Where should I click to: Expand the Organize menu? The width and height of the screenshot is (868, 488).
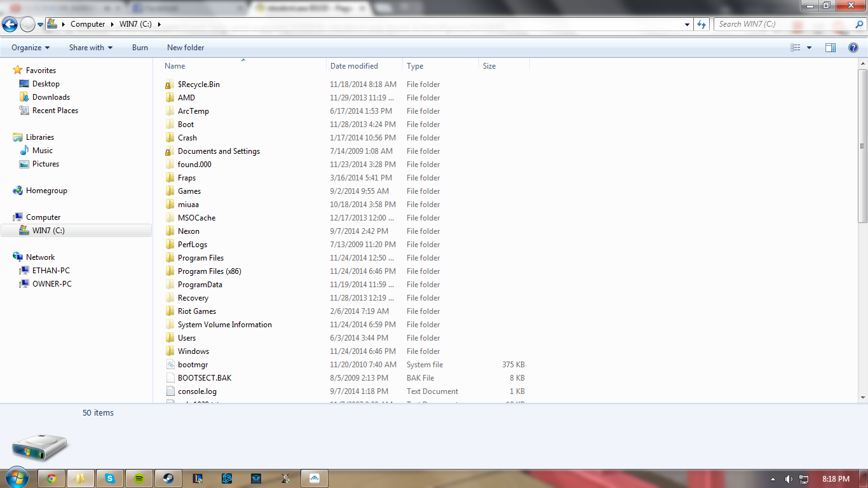tap(31, 48)
